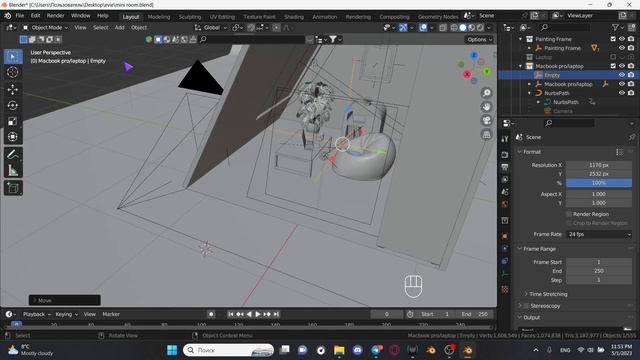Expand the Move operator panel
Screen dimensions: 640x360
(64, 300)
